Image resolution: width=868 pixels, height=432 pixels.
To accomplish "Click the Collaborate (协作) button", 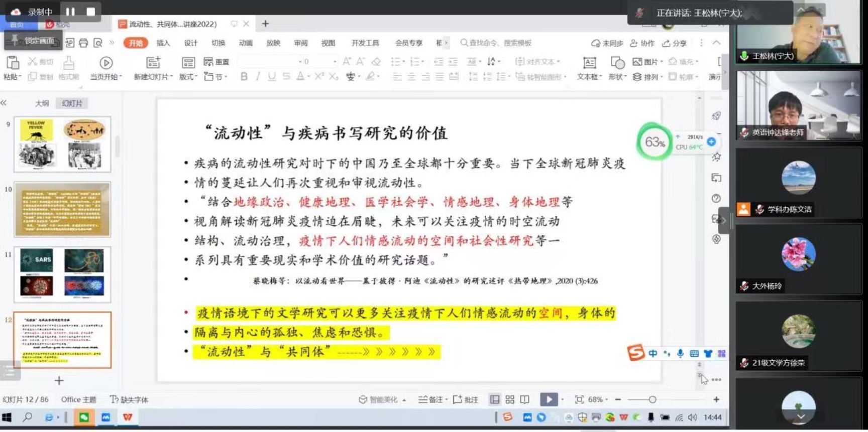I will [x=642, y=43].
